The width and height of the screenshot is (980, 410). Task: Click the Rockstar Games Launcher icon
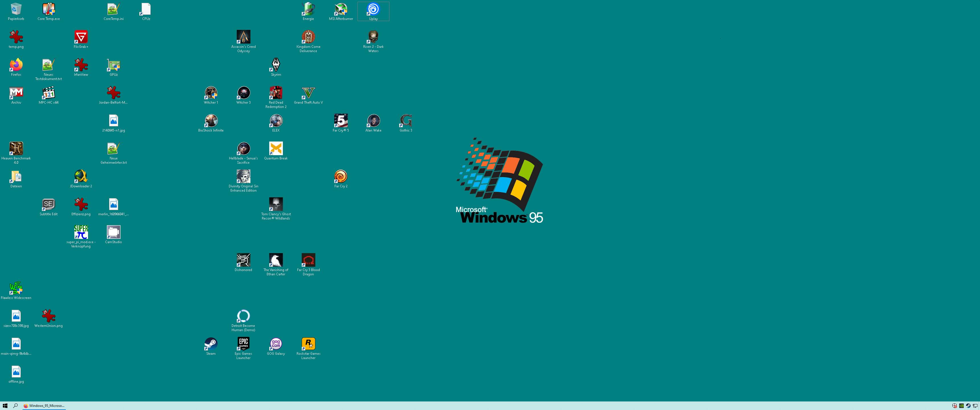click(308, 345)
